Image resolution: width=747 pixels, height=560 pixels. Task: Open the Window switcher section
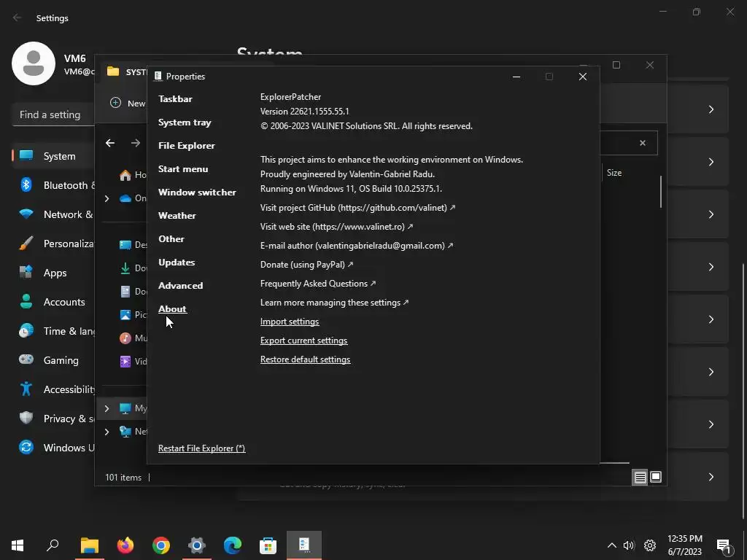197,192
